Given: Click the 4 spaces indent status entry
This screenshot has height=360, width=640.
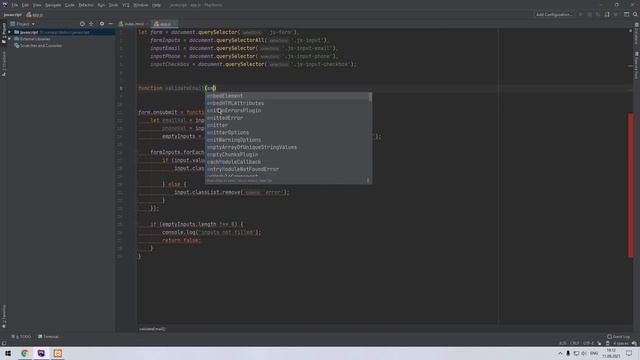Looking at the screenshot, I should (x=620, y=343).
